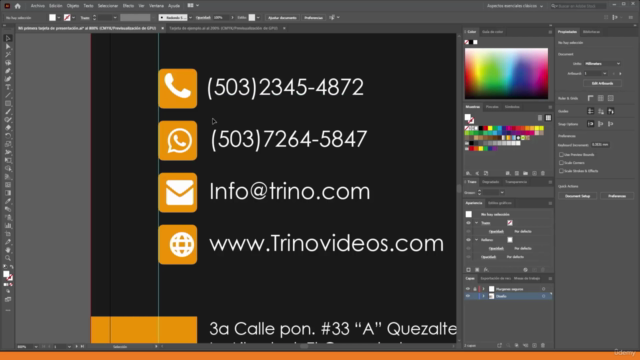
Task: Select the Selection (black arrow) tool
Action: point(8,38)
